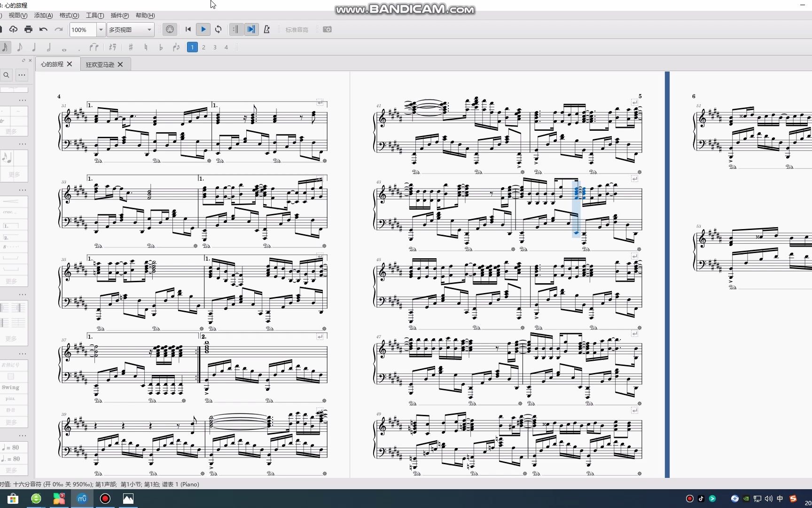
Task: Apply the sharp accidental
Action: (131, 47)
